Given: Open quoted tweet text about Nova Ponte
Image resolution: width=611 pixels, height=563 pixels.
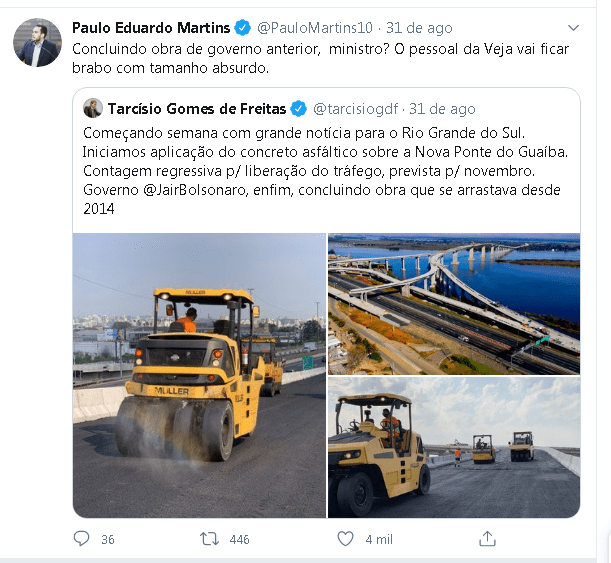Looking at the screenshot, I should (x=325, y=171).
